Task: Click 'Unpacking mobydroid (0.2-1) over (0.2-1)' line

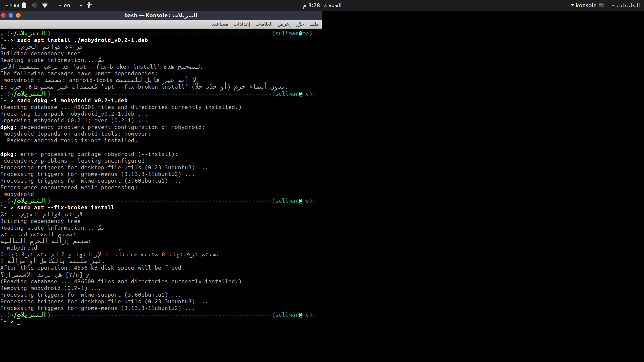Action: (74, 120)
